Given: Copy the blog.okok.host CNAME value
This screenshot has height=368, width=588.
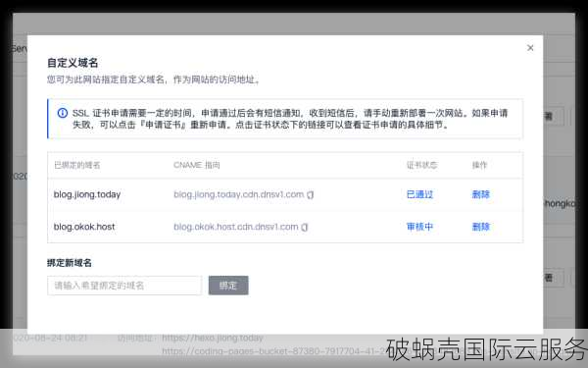Looking at the screenshot, I should click(x=305, y=228).
